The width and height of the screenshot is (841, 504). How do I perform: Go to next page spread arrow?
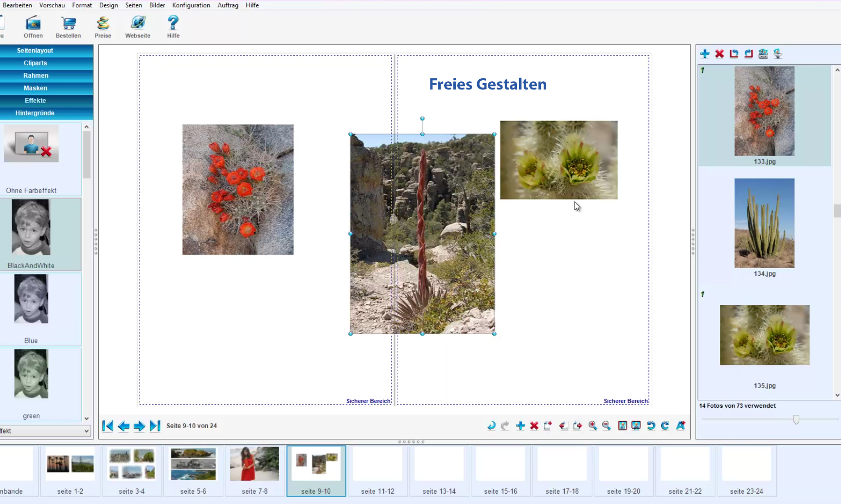tap(139, 426)
